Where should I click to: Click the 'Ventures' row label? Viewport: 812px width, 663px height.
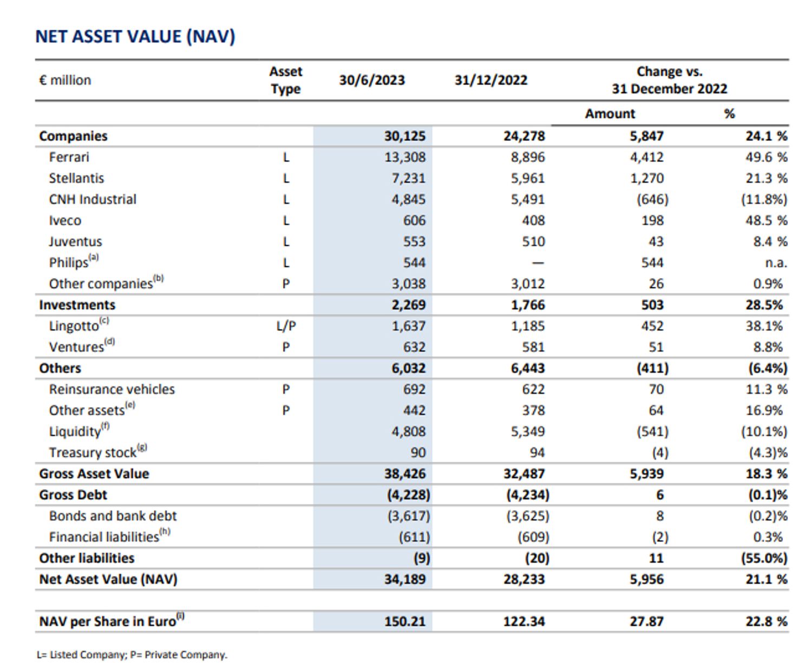tap(82, 346)
